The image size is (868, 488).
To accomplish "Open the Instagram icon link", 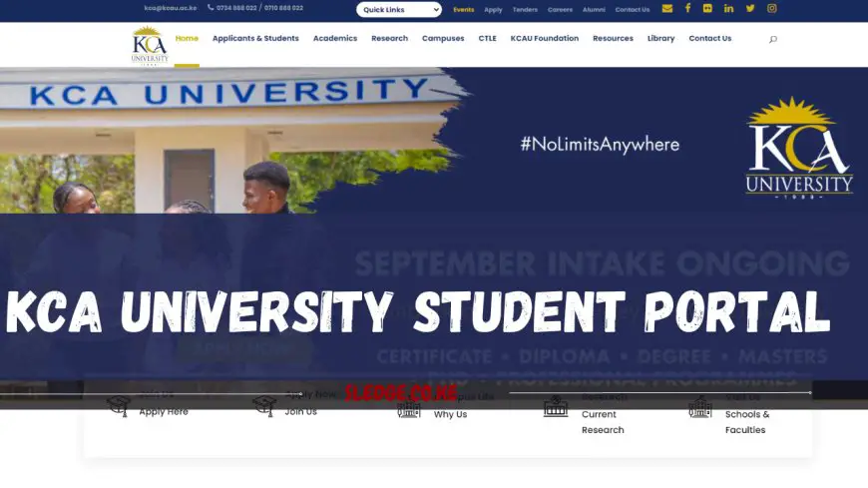I will point(771,8).
